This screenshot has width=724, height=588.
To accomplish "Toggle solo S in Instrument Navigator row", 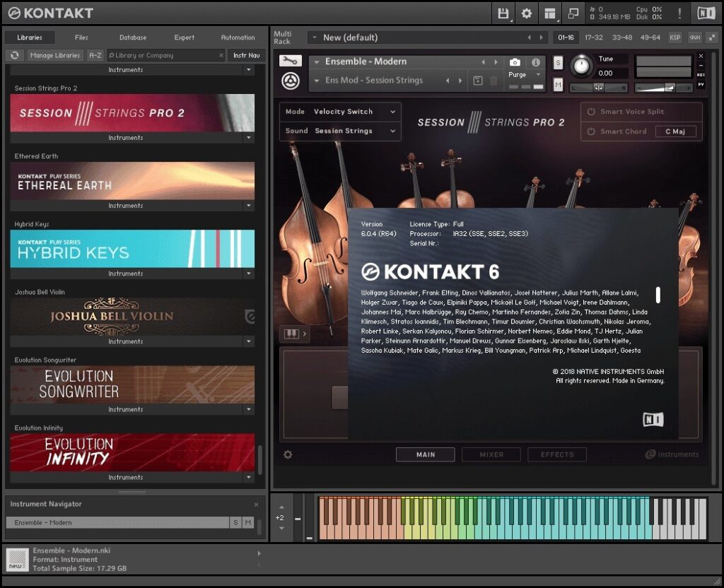I will (x=235, y=522).
